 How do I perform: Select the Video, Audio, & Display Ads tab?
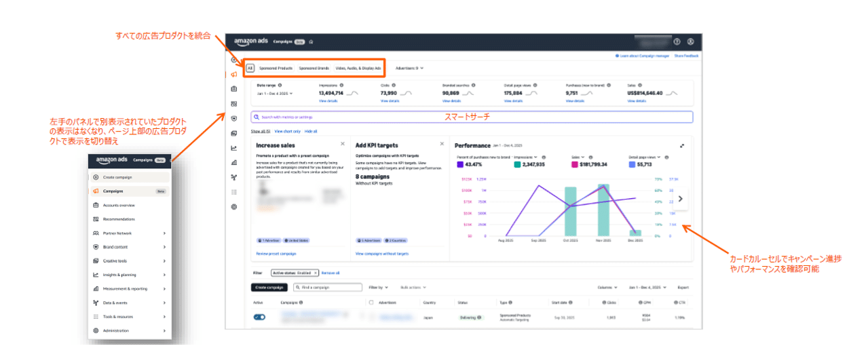click(x=358, y=68)
